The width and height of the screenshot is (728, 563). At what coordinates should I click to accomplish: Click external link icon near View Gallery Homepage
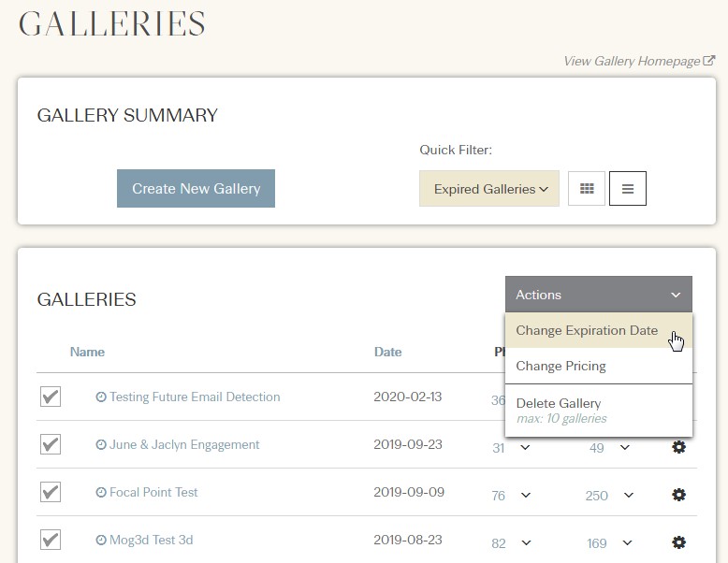pos(708,61)
